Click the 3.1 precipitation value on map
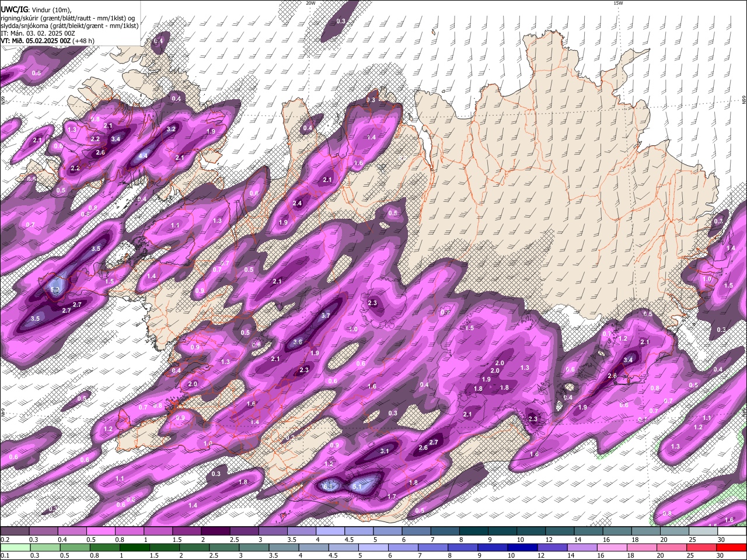The width and height of the screenshot is (747, 560). tap(385, 451)
